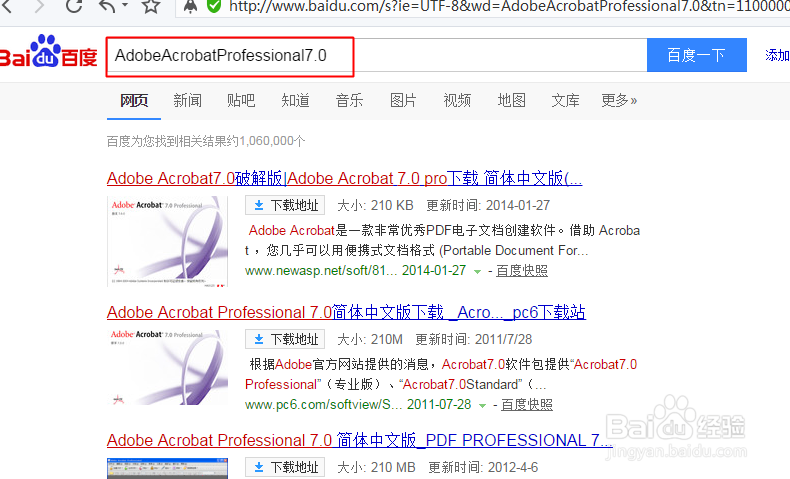Screen dimensions: 790x479
Task: Click the rocket icon in address bar
Action: coord(190,6)
